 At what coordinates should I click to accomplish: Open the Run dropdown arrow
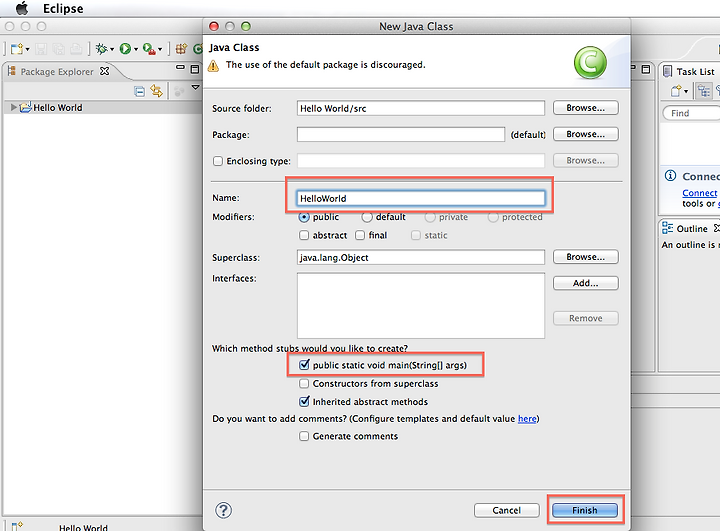tap(136, 49)
